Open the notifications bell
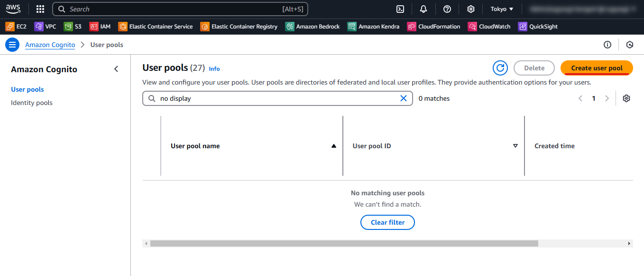644x276 pixels. 423,9
